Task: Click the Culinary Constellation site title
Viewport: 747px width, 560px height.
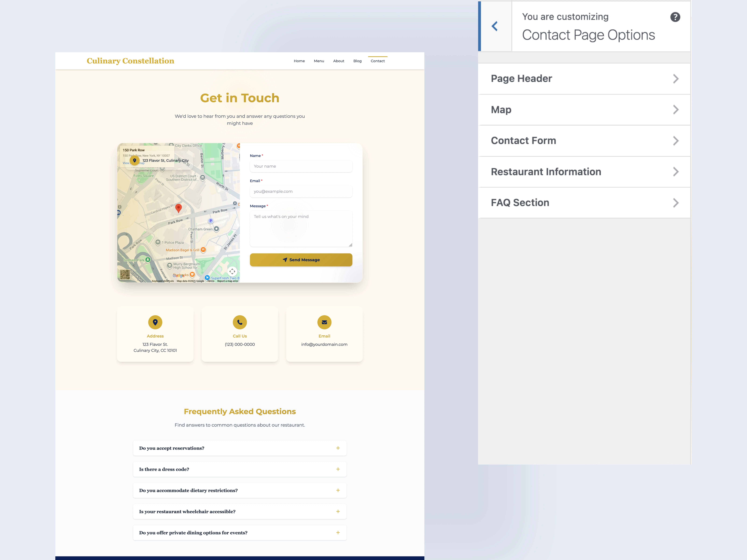Action: point(130,61)
